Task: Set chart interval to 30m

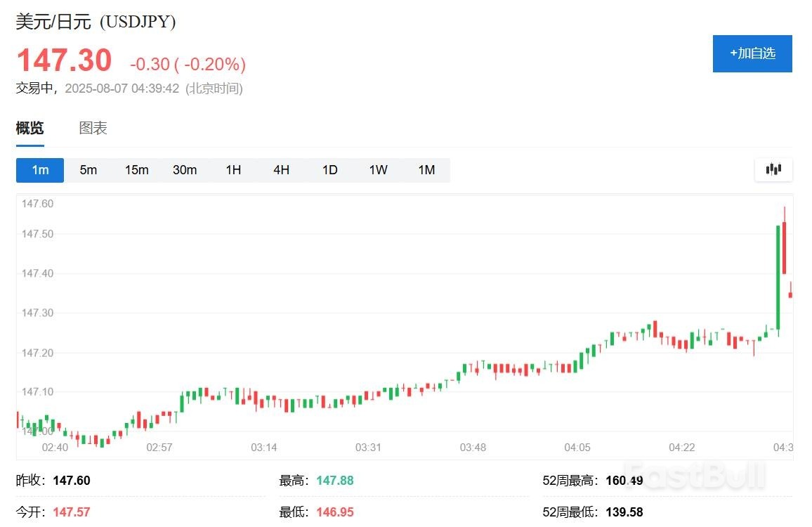Action: pyautogui.click(x=185, y=170)
